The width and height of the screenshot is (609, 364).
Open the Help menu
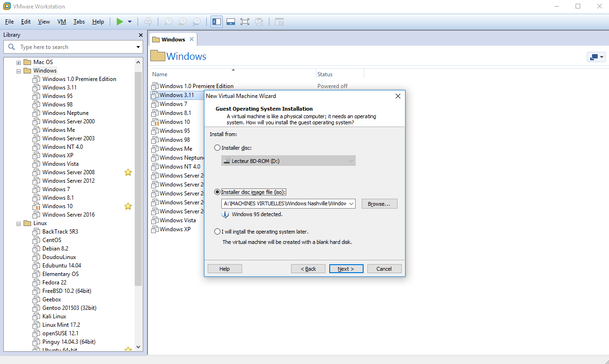tap(98, 22)
